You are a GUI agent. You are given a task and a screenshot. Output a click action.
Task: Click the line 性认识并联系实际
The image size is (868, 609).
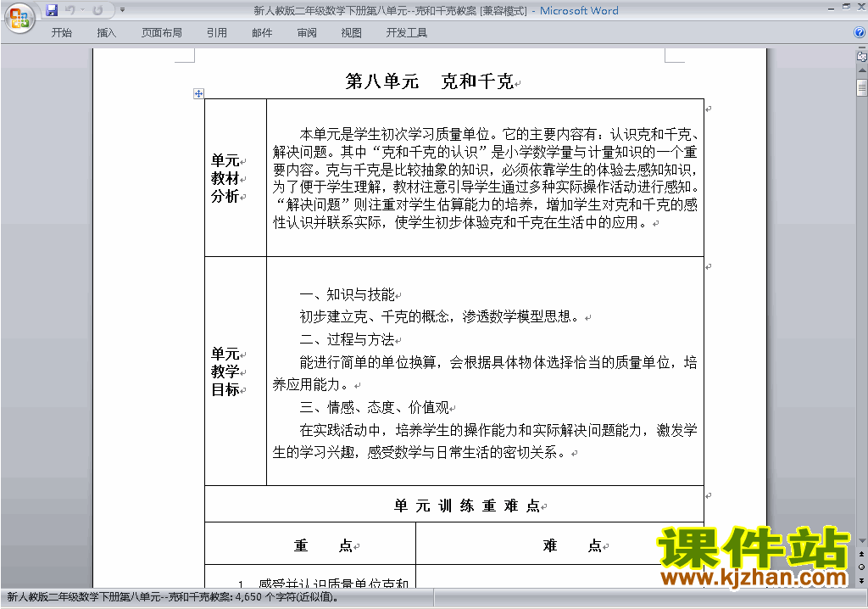pyautogui.click(x=460, y=223)
